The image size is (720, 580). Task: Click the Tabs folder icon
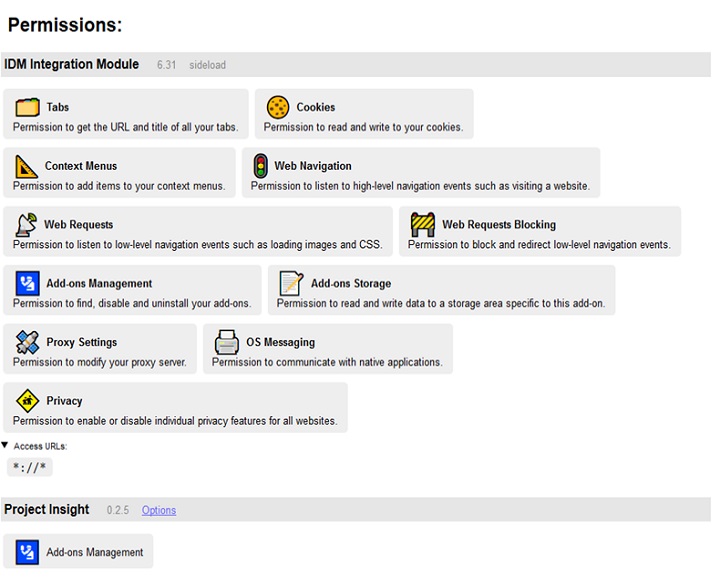[27, 107]
